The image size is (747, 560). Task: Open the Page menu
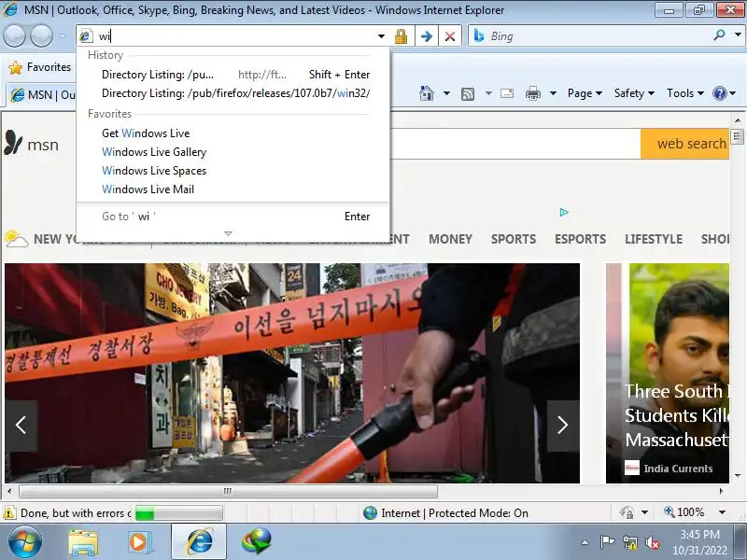[585, 93]
